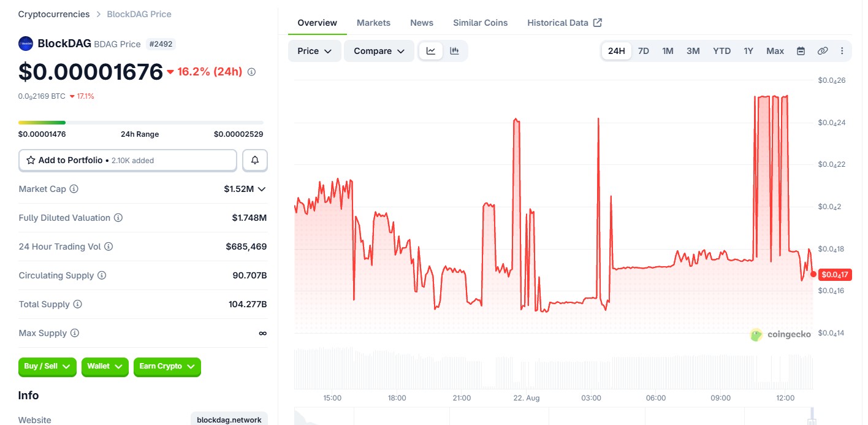Click the BlockDAG Price breadcrumb text
Image resolution: width=868 pixels, height=425 pixels.
pyautogui.click(x=139, y=14)
